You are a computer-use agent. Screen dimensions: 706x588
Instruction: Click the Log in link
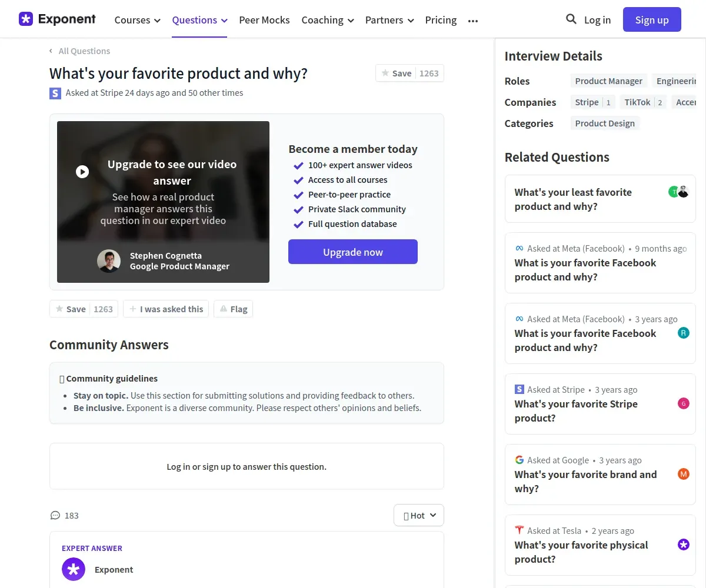tap(597, 20)
